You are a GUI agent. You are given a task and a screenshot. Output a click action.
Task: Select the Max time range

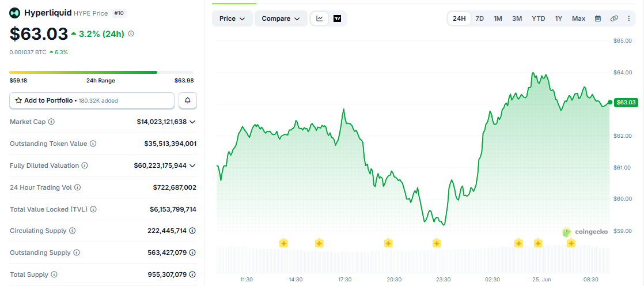click(579, 18)
